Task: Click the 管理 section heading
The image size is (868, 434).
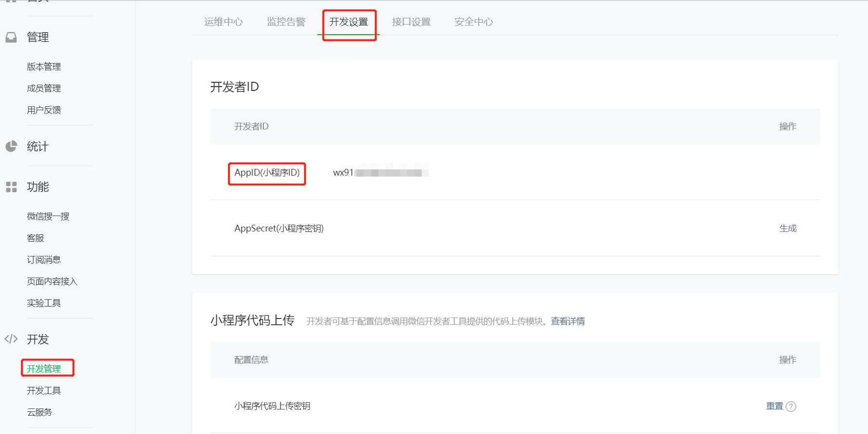Action: pyautogui.click(x=38, y=37)
